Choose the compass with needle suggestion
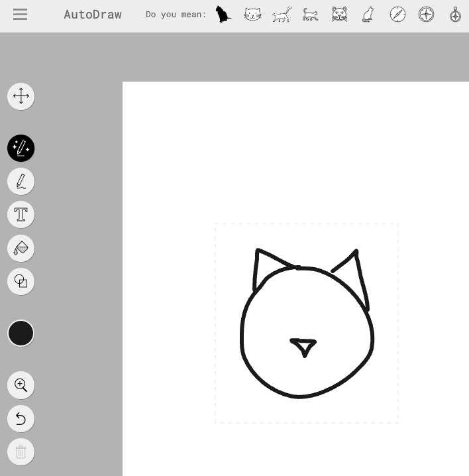Viewport: 469px width, 476px height. (397, 14)
